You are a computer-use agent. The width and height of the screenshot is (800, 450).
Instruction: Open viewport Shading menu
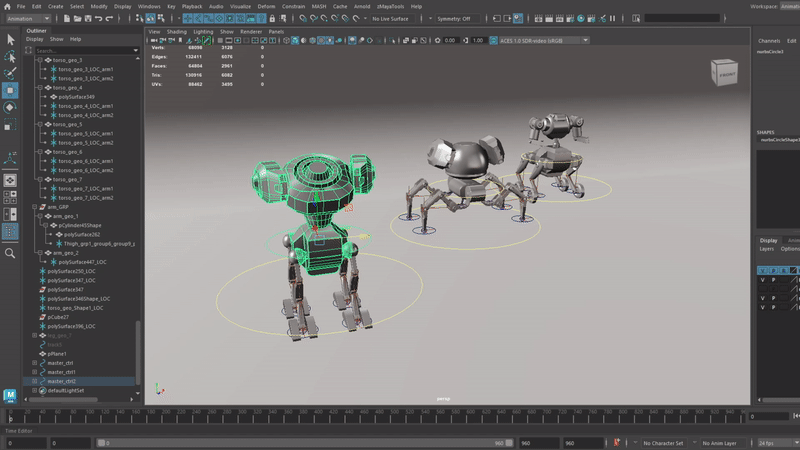[177, 32]
